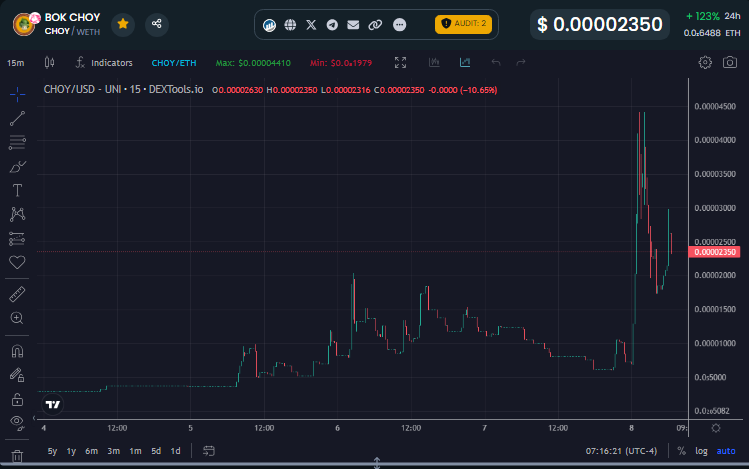Open the chart analytics link icon
The image size is (749, 469).
(x=269, y=24)
